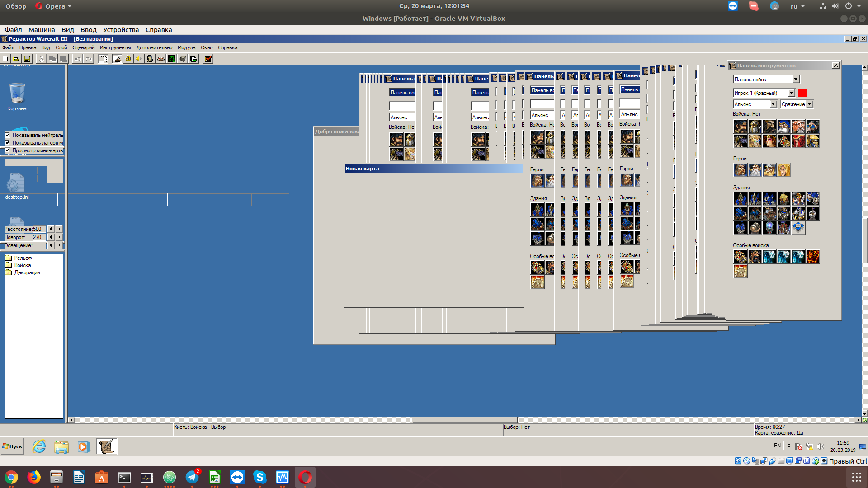Select the Paladin hero portrait under Герои
The image size is (868, 488).
741,170
